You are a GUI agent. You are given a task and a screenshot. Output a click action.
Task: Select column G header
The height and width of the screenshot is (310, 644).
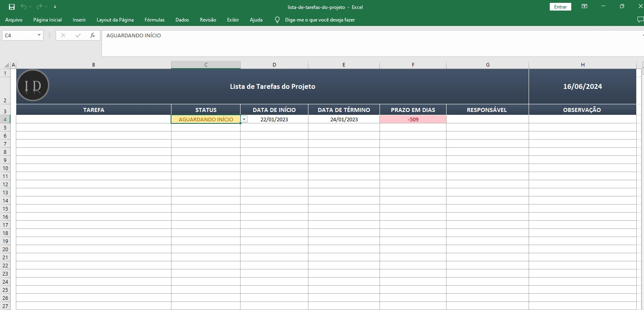[x=487, y=65]
